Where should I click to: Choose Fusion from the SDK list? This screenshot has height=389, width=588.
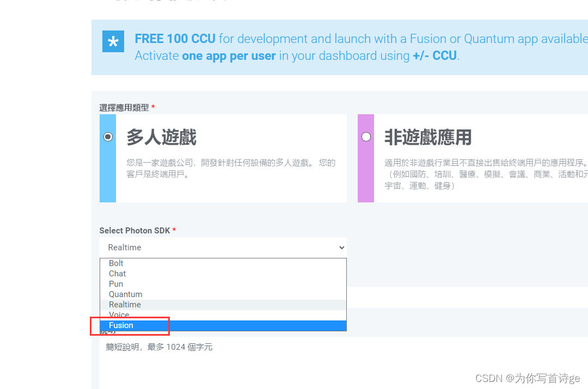223,325
